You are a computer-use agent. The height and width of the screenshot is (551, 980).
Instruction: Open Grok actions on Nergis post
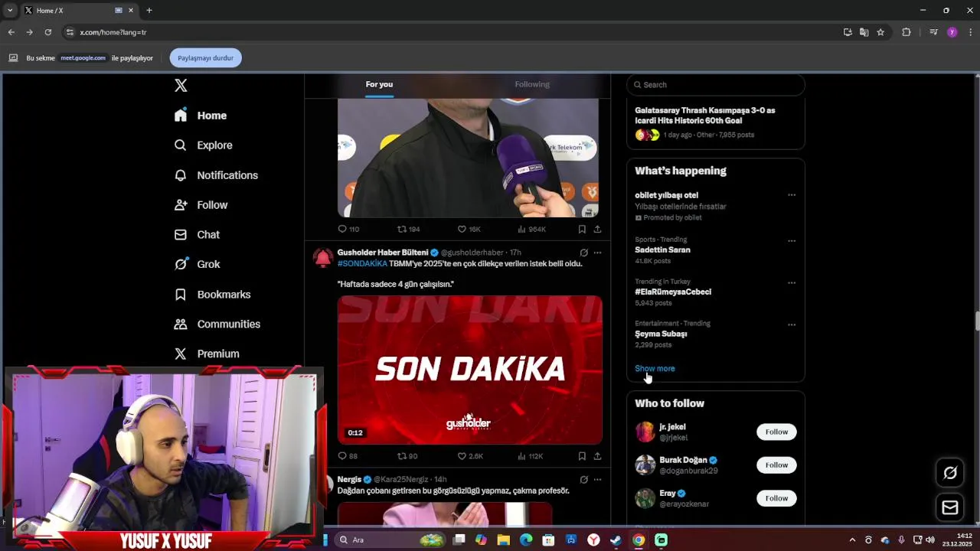click(x=583, y=480)
